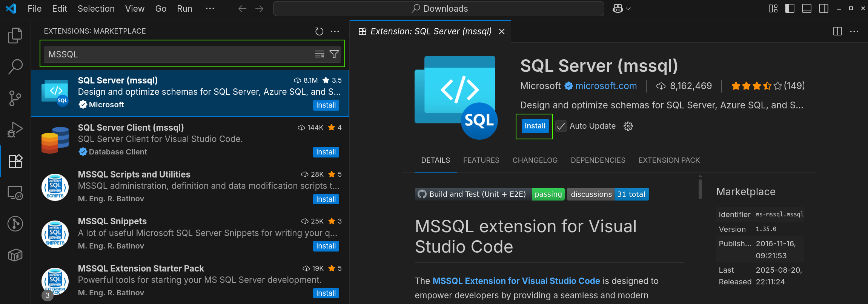
Task: Select MSSQL Scripts and Utilities list item
Action: [x=190, y=187]
